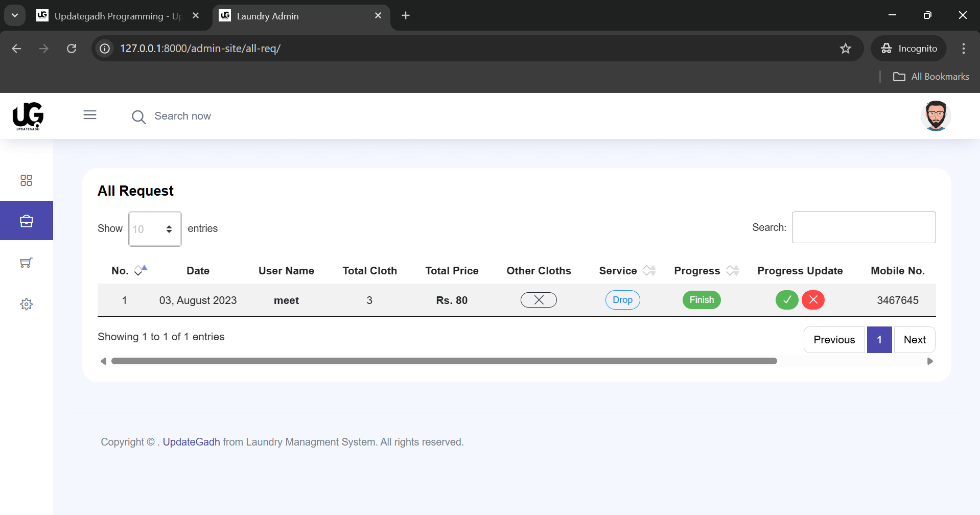This screenshot has width=980, height=515.
Task: Click the UpdateGadh link in the footer
Action: pos(191,441)
